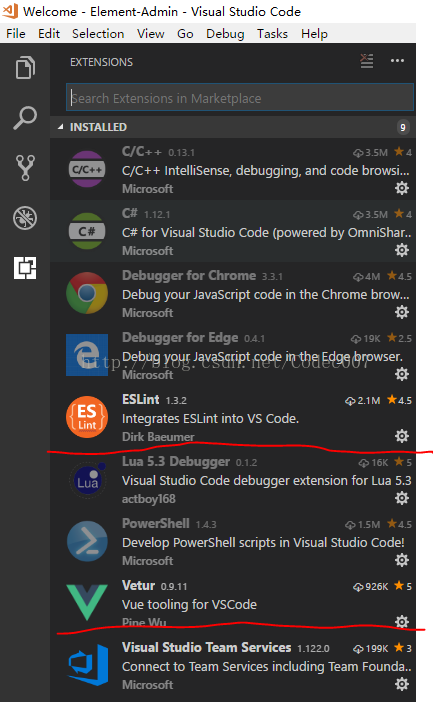Click the installed extensions count badge 9
The image size is (433, 702).
click(x=403, y=128)
